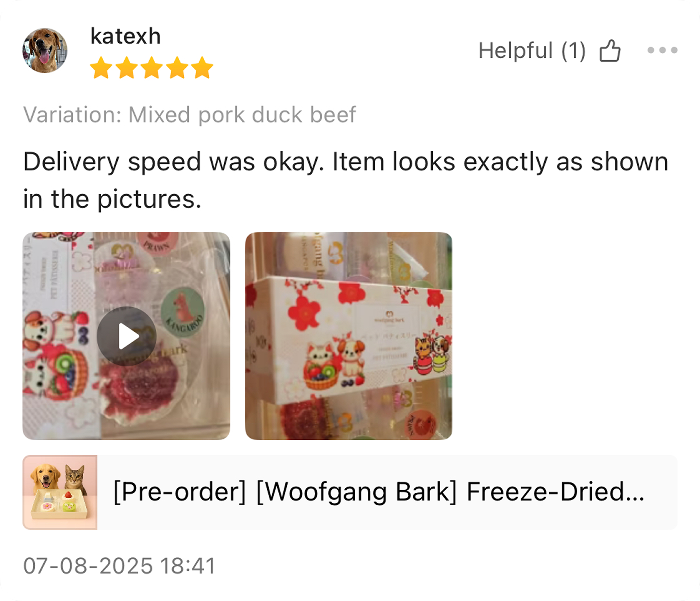Click the Helpful label

tap(516, 51)
